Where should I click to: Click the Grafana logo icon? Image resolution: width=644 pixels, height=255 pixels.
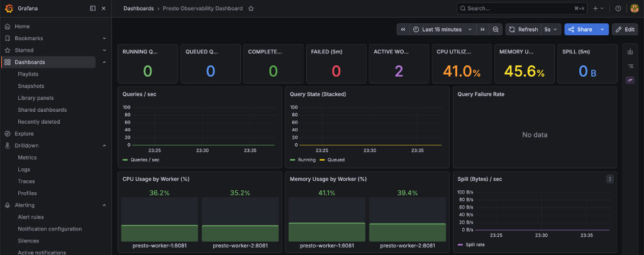9,8
